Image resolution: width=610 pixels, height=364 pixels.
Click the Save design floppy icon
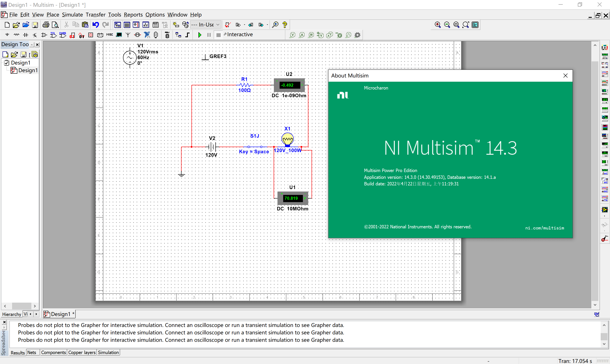pos(35,25)
